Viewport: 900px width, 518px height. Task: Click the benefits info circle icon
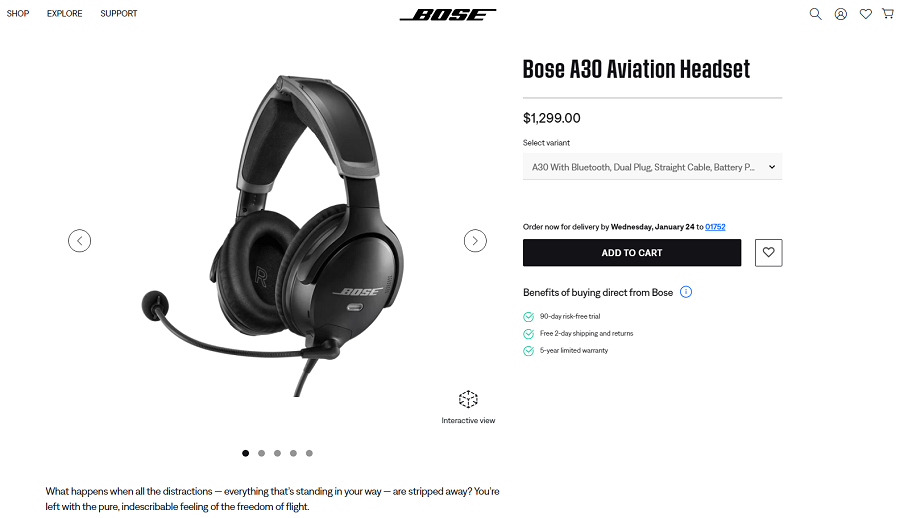686,292
